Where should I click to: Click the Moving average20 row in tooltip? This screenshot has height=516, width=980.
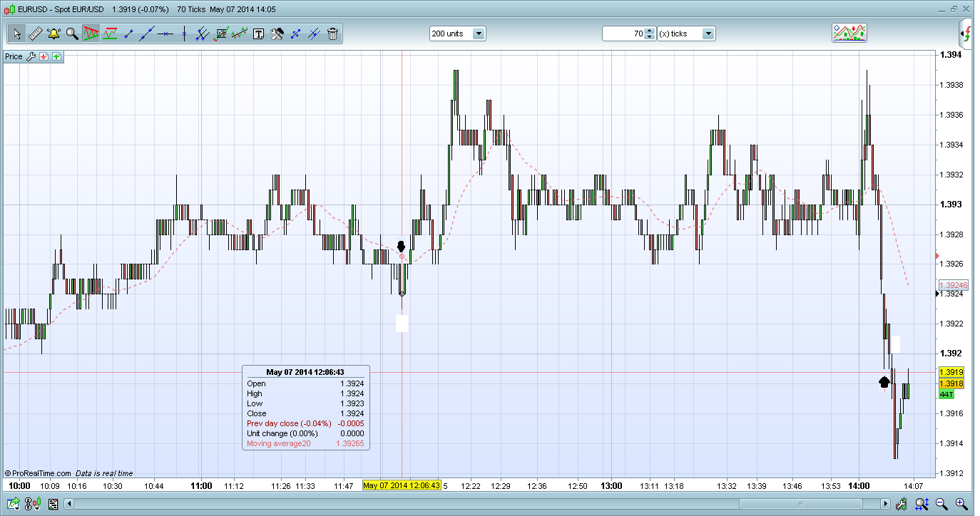[x=305, y=443]
